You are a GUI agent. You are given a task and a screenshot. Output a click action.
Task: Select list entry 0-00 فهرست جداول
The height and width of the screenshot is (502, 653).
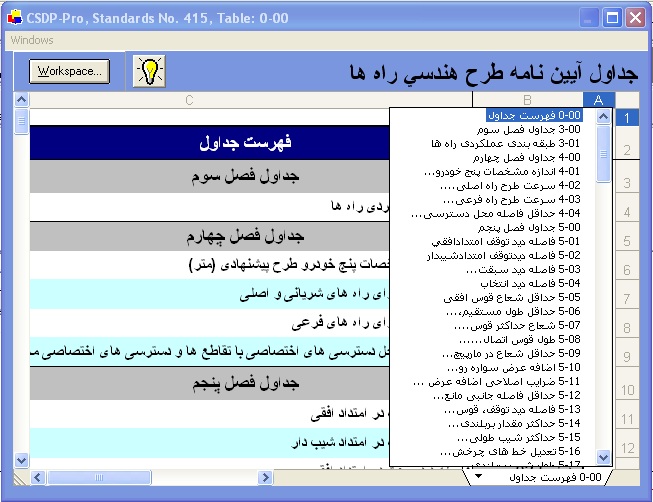[535, 115]
